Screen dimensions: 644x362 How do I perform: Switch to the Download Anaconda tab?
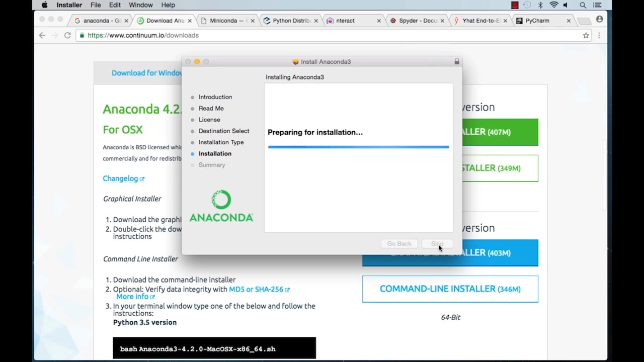pos(166,21)
